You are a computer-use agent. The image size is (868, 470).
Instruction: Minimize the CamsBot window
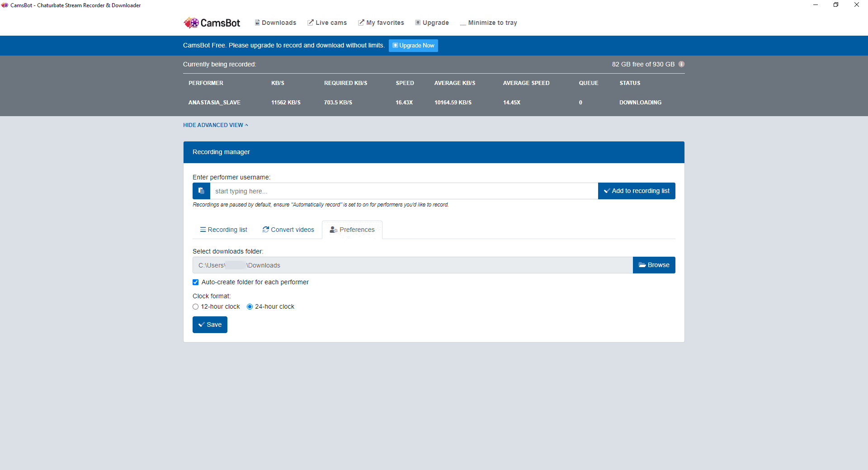pos(816,5)
